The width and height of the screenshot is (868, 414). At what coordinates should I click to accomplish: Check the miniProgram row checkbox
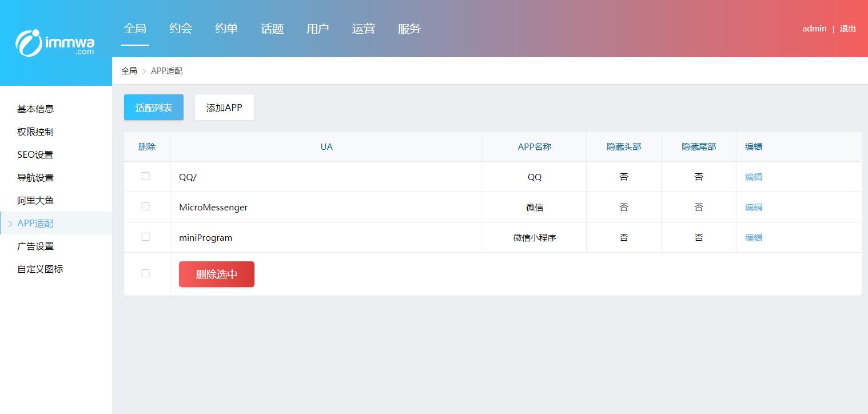click(145, 237)
